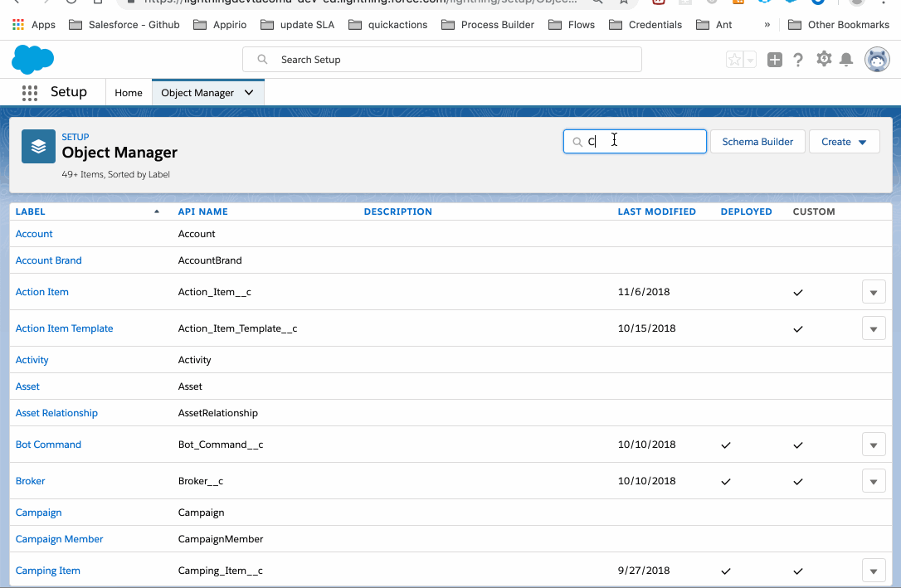Click the Bot_Command__c API name
This screenshot has width=901, height=588.
[221, 445]
